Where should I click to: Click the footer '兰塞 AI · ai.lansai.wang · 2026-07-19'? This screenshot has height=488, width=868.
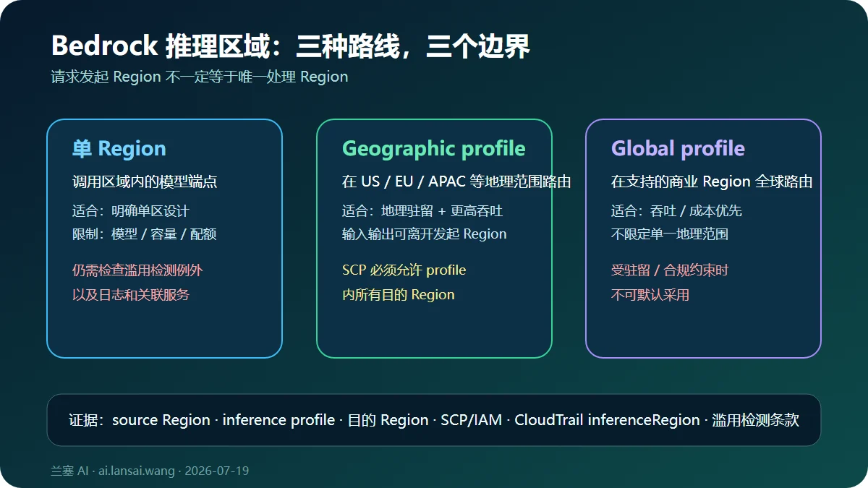point(150,471)
